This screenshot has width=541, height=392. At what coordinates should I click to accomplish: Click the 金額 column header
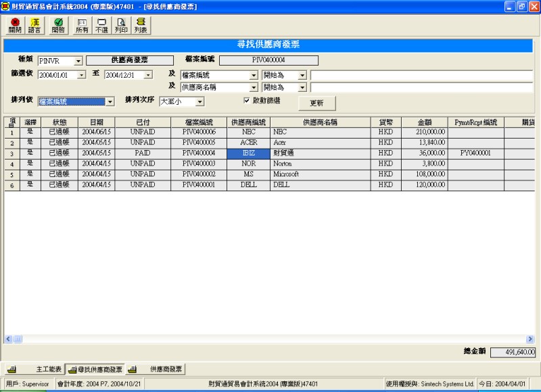coord(425,122)
